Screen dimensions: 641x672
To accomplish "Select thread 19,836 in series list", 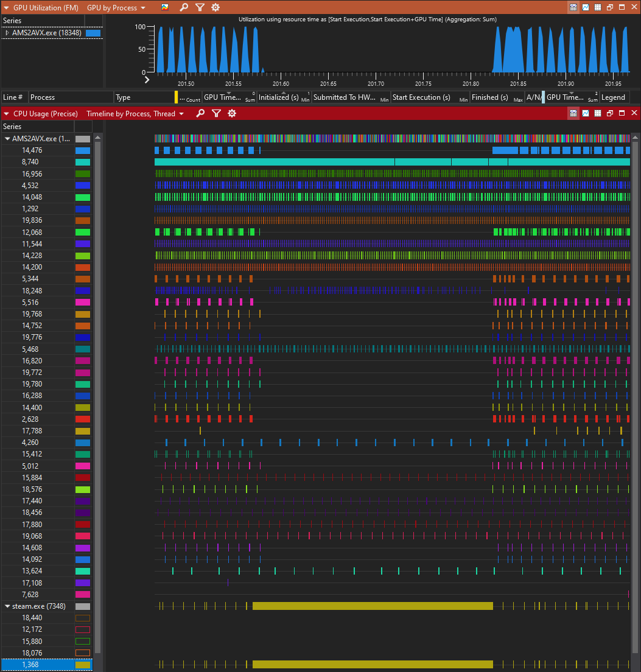I will click(x=32, y=220).
